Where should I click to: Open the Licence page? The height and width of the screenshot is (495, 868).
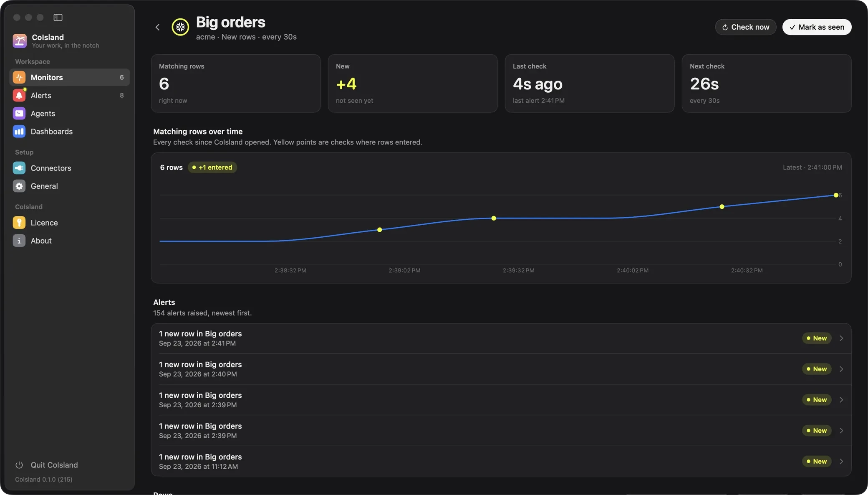click(x=69, y=223)
